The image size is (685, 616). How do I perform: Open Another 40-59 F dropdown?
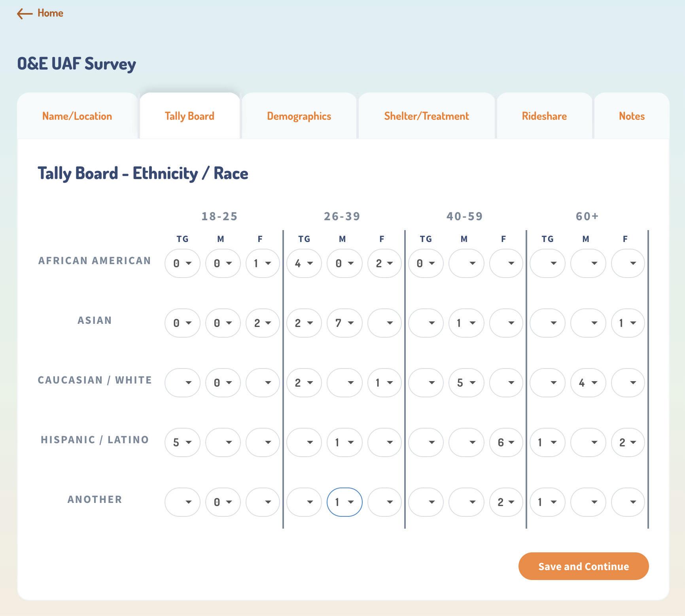pyautogui.click(x=506, y=502)
